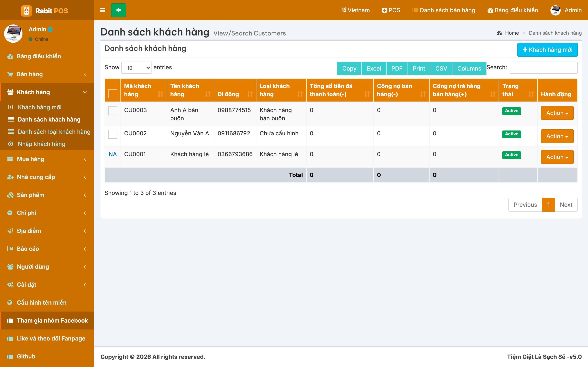Toggle sidebar with the hamburger menu icon
Image resolution: width=588 pixels, height=367 pixels.
pos(102,10)
